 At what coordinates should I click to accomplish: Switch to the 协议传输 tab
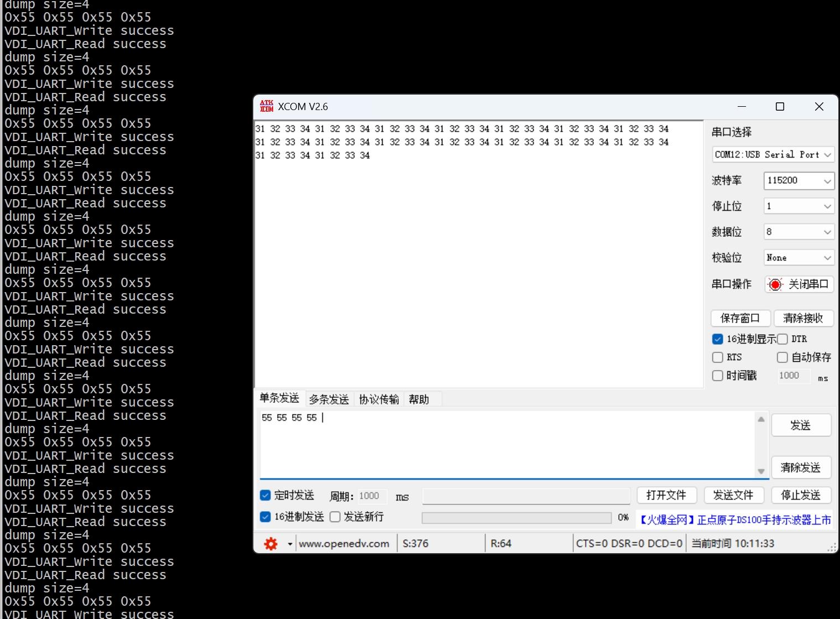(379, 399)
